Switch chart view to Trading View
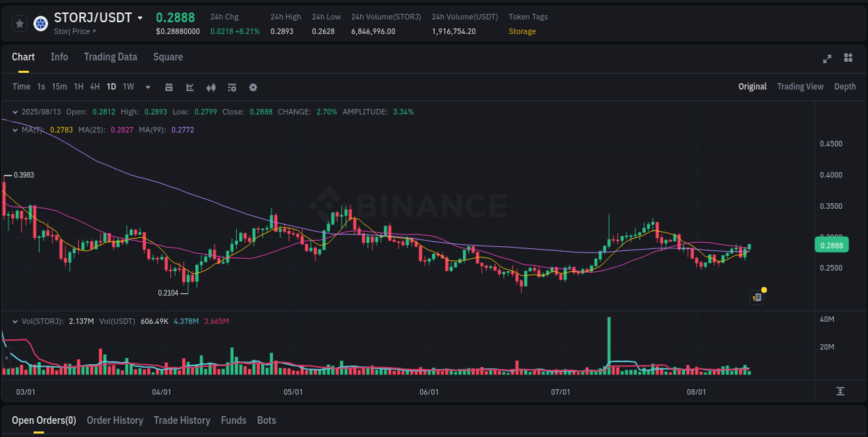868x437 pixels. coord(800,87)
